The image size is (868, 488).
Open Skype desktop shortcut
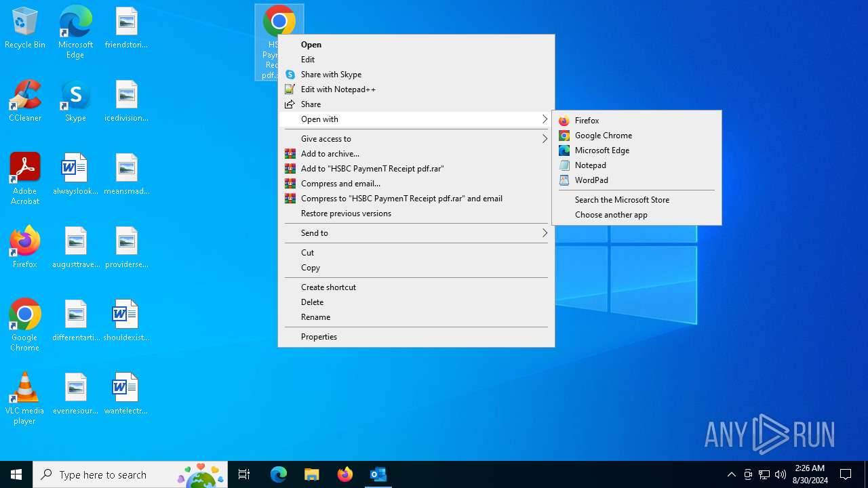point(75,102)
